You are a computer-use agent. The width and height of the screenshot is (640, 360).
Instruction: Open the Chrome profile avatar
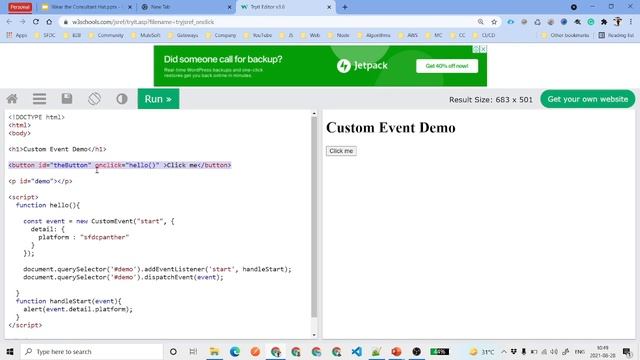point(618,22)
